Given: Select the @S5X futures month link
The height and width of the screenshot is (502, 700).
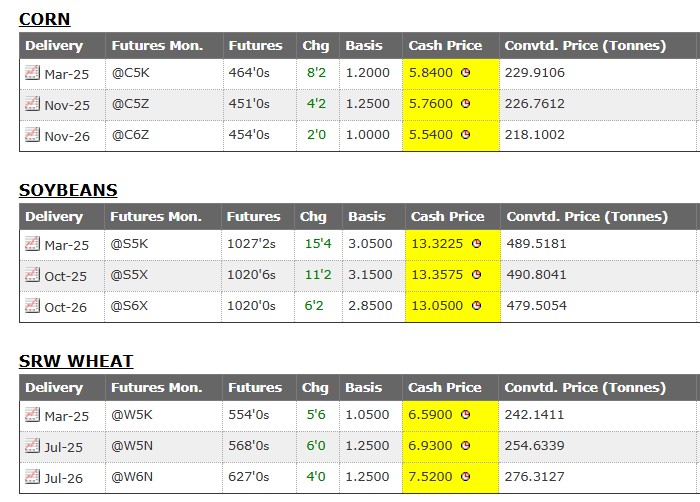Looking at the screenshot, I should (130, 275).
